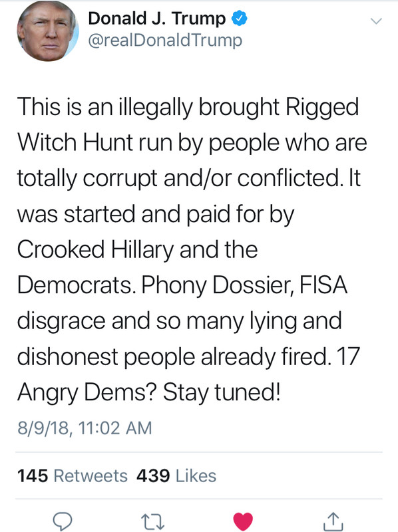This screenshot has width=398, height=532.
Task: Open the Donald J. Trump display name
Action: pyautogui.click(x=156, y=19)
